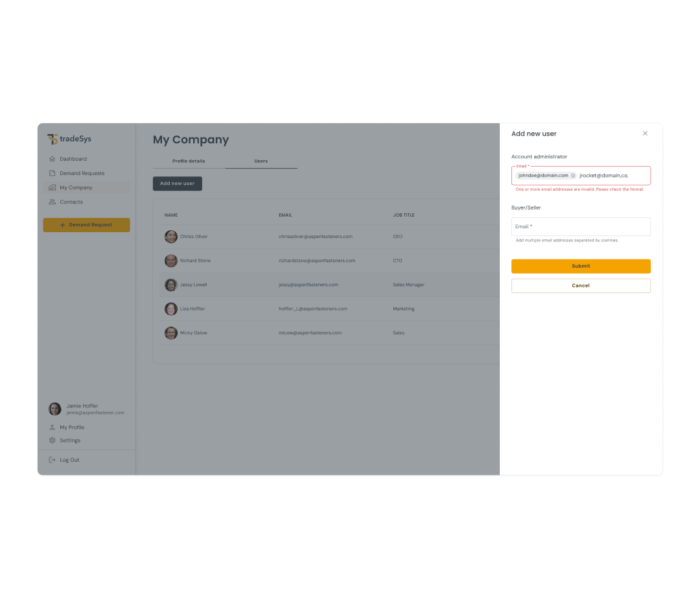Click the dark Add new user button
700x598 pixels.
pyautogui.click(x=178, y=184)
